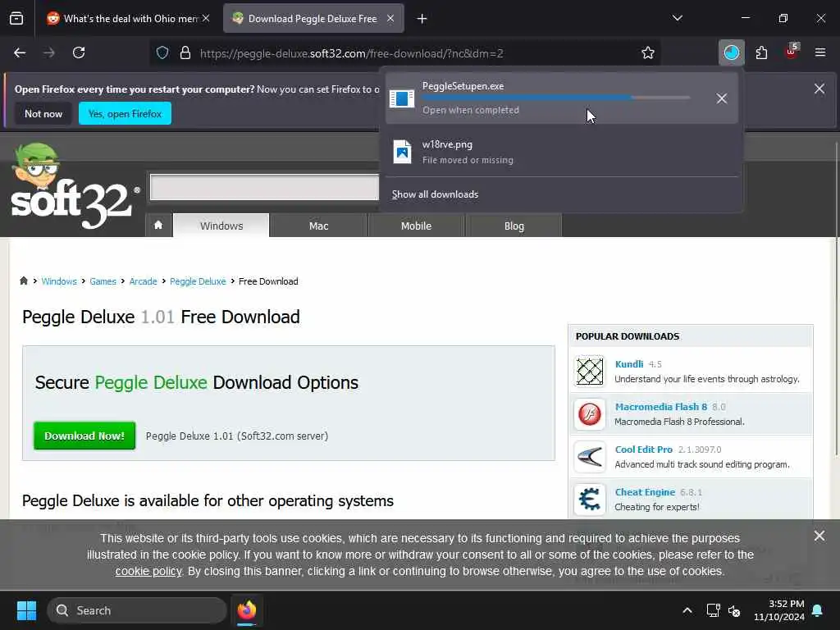Open Cool Edit Pro icon

[590, 456]
